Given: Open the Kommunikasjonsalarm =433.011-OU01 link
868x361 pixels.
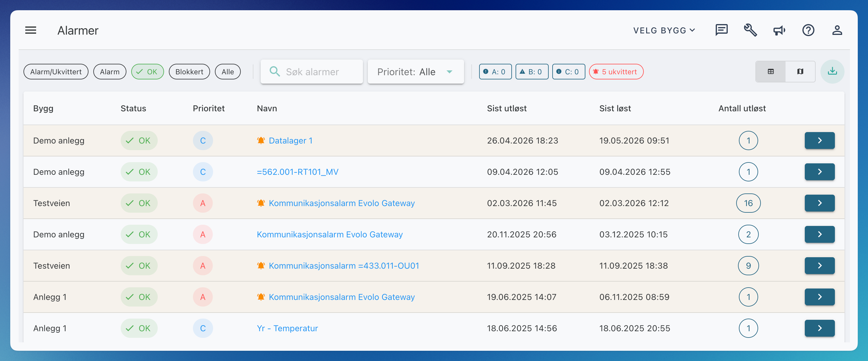Looking at the screenshot, I should tap(344, 266).
